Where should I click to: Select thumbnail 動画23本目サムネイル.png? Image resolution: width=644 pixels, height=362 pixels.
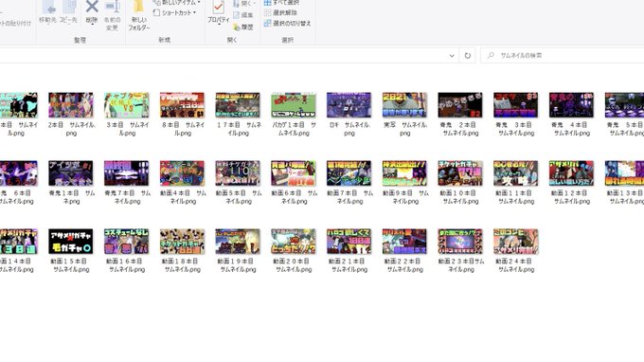point(460,242)
